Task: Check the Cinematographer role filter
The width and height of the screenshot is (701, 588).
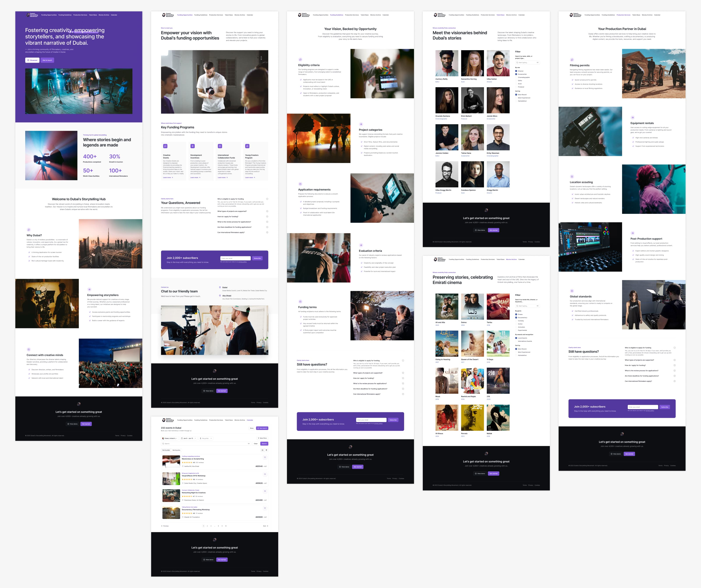Action: pos(516,77)
